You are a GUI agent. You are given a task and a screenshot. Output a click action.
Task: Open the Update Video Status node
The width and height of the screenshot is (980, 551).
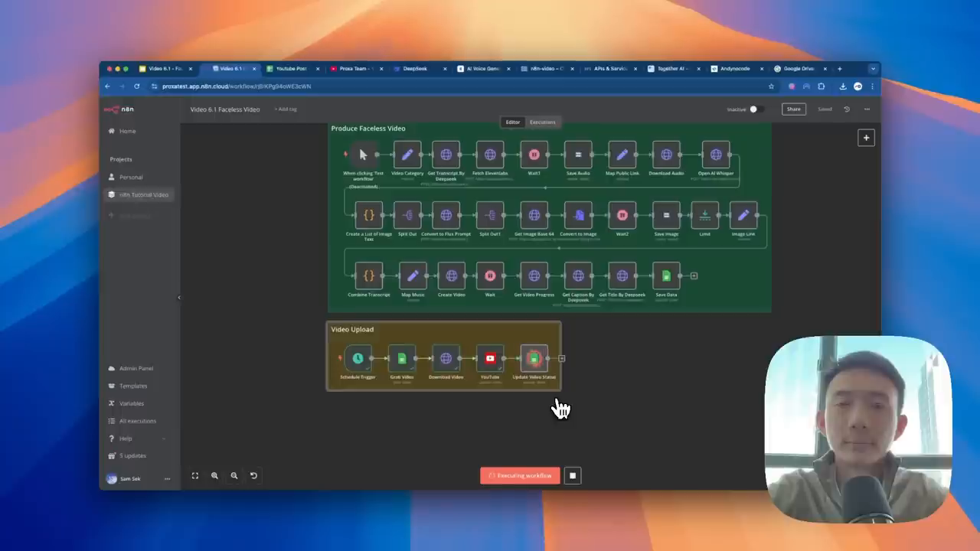coord(534,358)
